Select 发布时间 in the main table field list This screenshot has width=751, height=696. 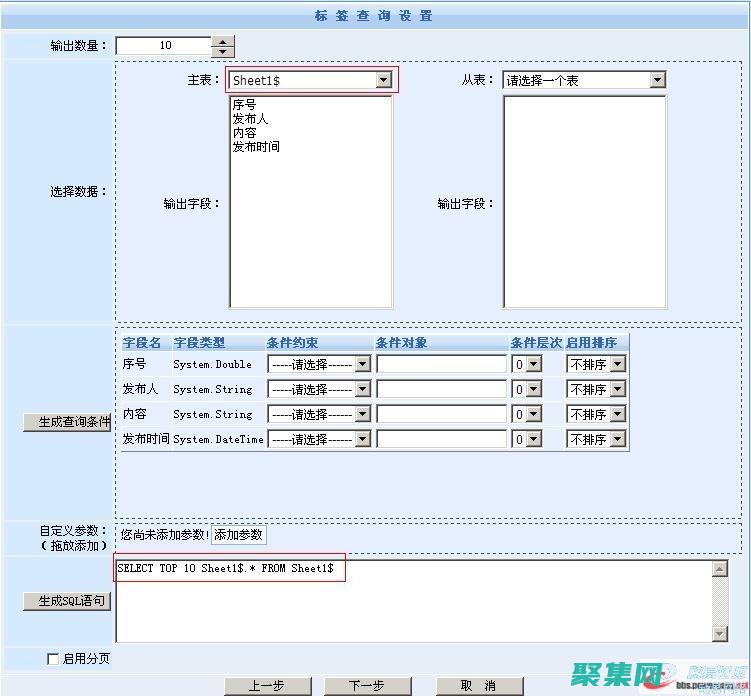[256, 147]
